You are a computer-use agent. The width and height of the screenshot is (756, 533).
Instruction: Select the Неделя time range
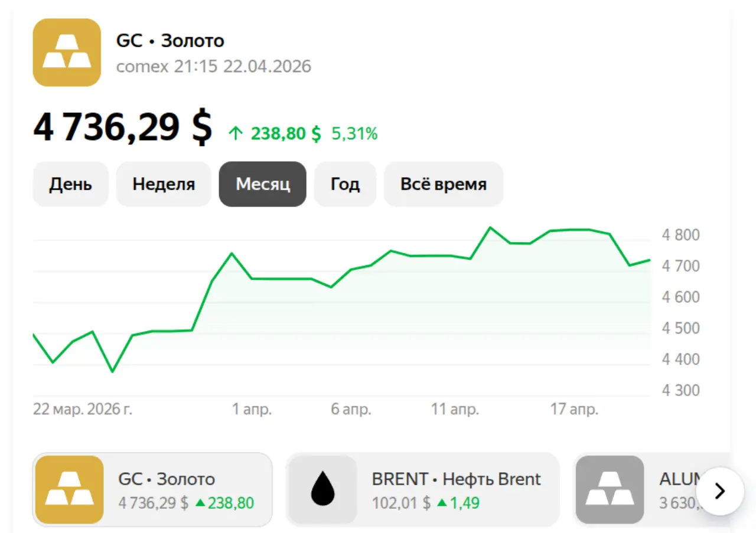pos(164,184)
